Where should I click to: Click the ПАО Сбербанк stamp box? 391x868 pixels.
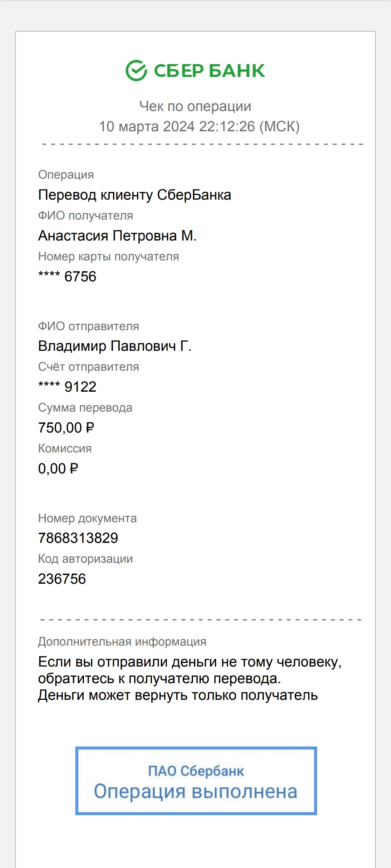(x=196, y=780)
